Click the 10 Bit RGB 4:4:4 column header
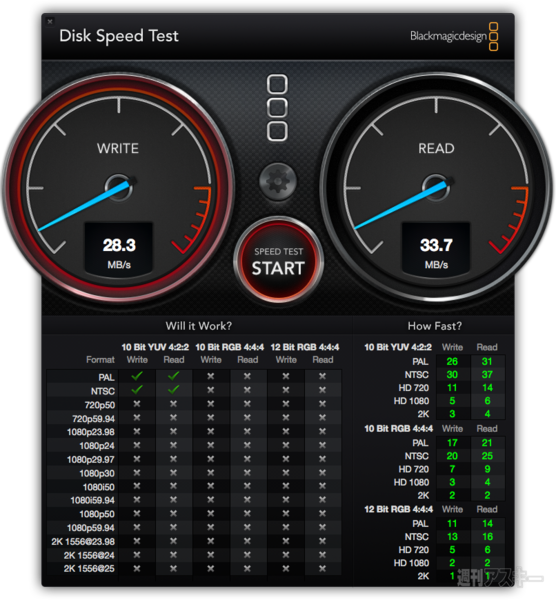The height and width of the screenshot is (600, 556). coord(230,347)
